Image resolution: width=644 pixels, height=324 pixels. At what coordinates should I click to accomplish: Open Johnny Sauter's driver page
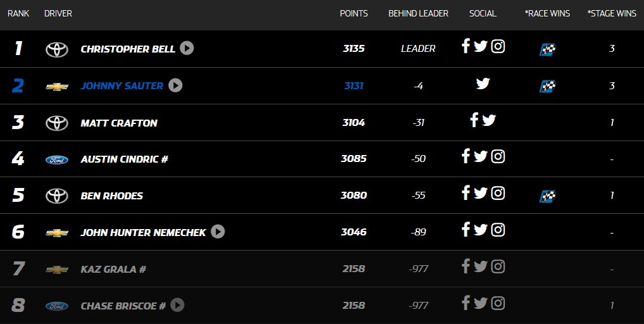[121, 85]
